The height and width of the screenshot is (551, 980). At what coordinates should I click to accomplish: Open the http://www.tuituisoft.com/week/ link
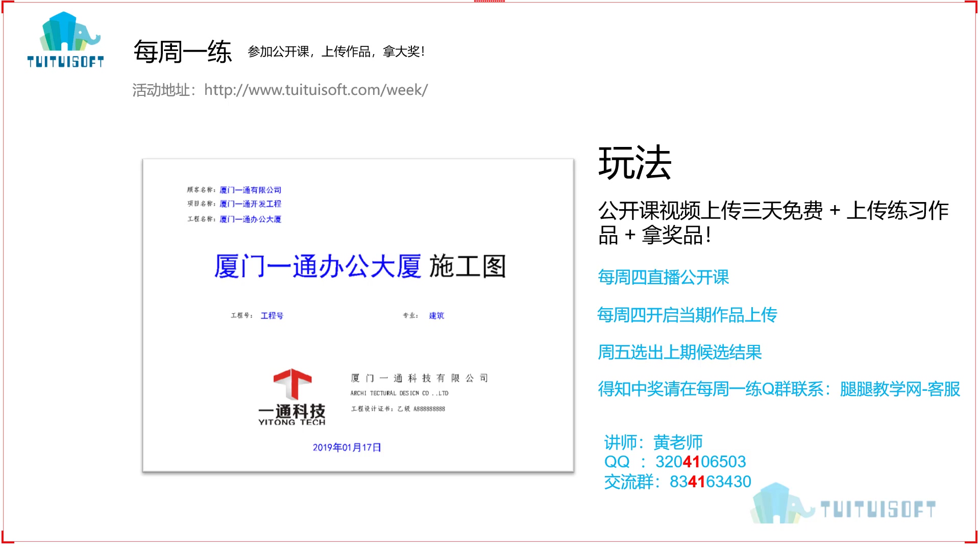click(x=316, y=90)
